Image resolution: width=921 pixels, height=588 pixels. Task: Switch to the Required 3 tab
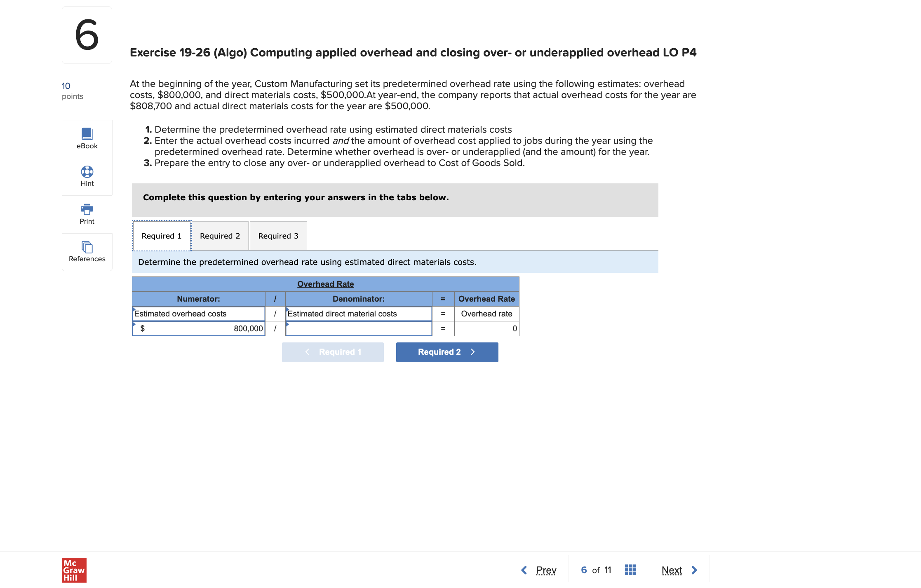(x=278, y=236)
